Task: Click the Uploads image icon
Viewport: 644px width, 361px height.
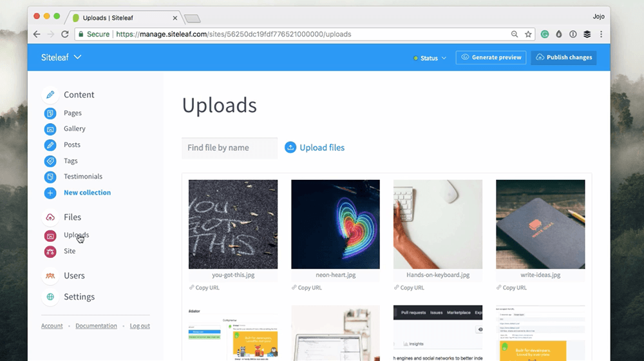Action: pos(50,235)
